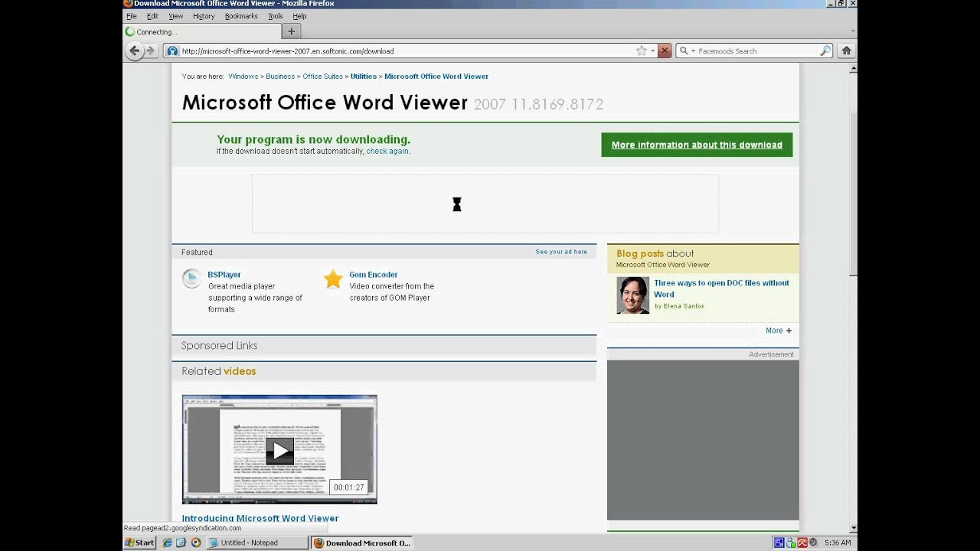The width and height of the screenshot is (980, 551).
Task: Open a new tab with the plus button
Action: 291,31
